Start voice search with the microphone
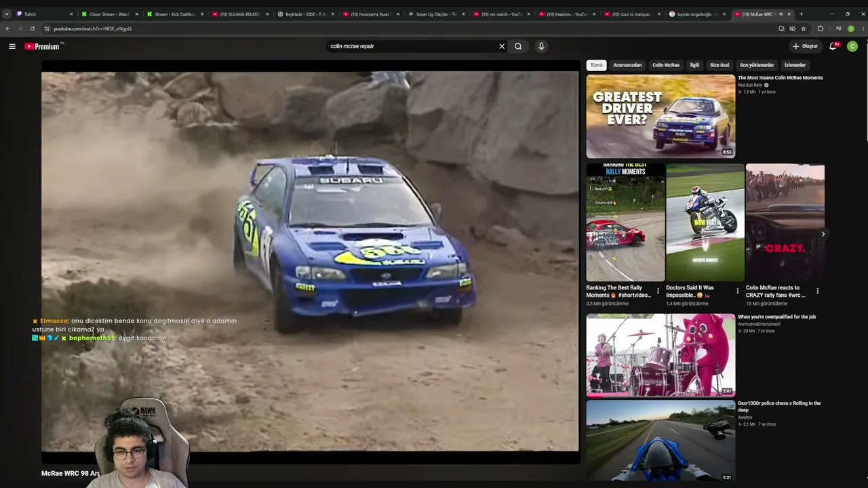868x488 pixels. [541, 46]
